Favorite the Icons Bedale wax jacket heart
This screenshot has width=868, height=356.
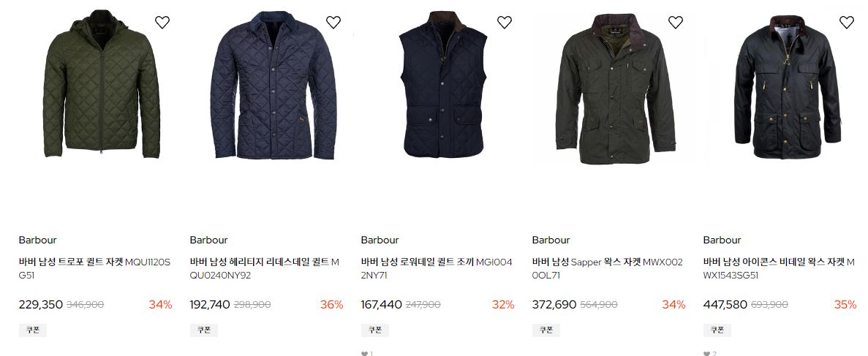[x=846, y=22]
